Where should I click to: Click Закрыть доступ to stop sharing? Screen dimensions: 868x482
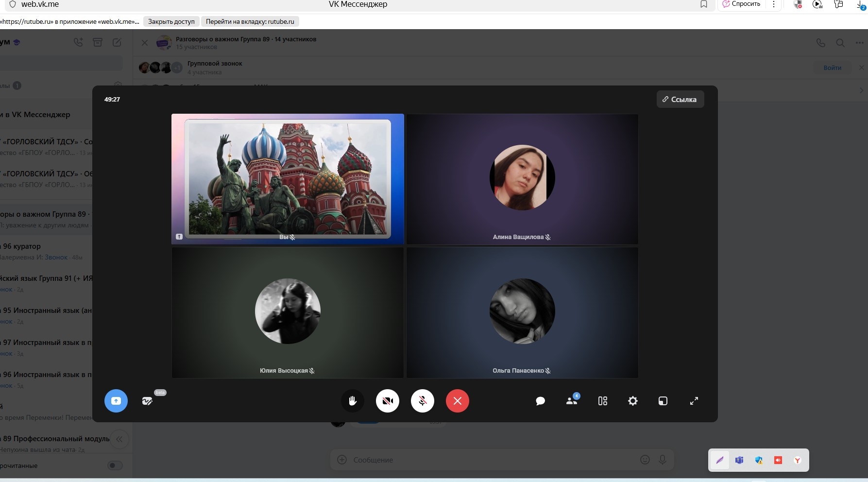coord(171,21)
